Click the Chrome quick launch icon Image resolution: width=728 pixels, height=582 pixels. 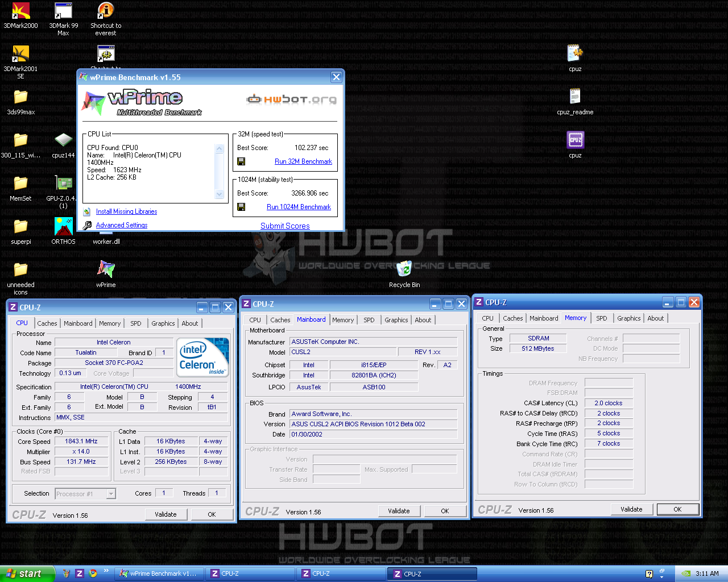click(x=93, y=573)
